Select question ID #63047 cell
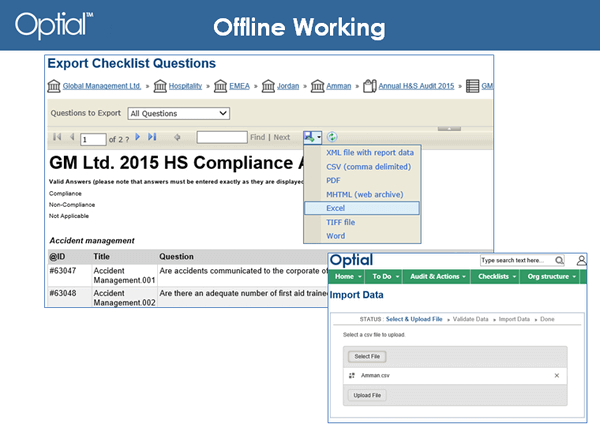The image size is (600, 424). pos(69,275)
